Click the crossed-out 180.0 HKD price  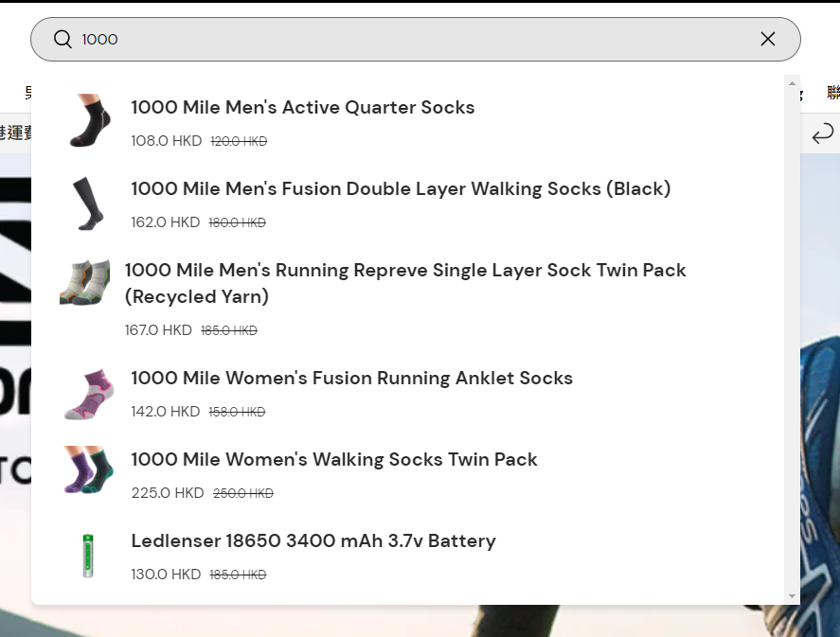coord(238,222)
